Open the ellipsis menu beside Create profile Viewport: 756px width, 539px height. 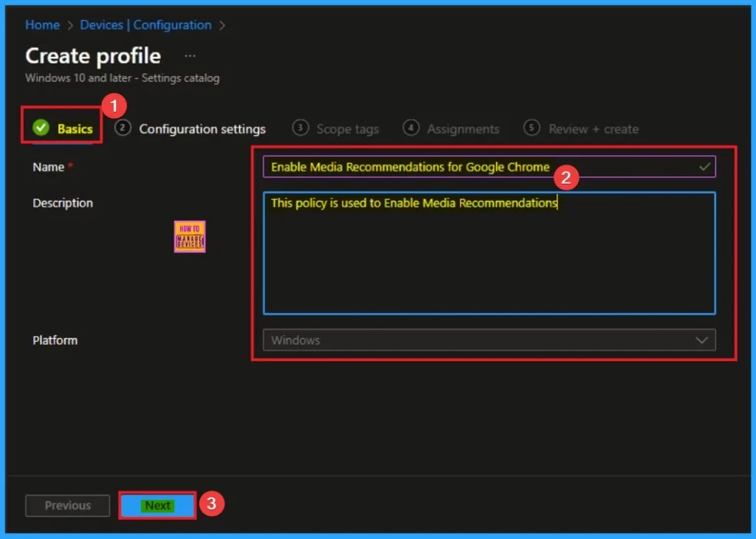tap(190, 55)
